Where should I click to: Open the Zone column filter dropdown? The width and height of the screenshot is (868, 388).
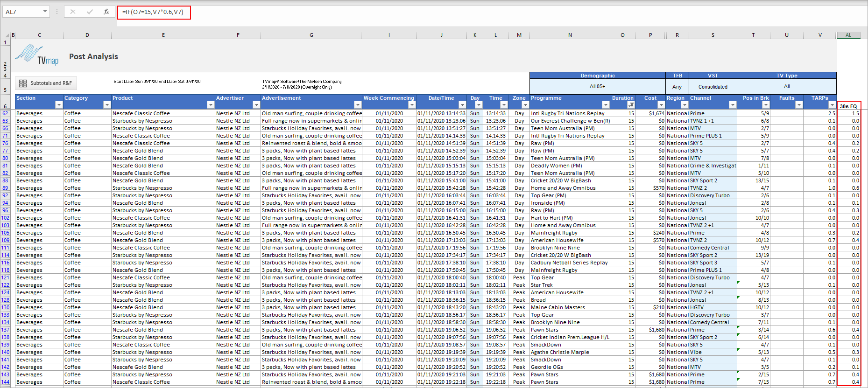(525, 105)
